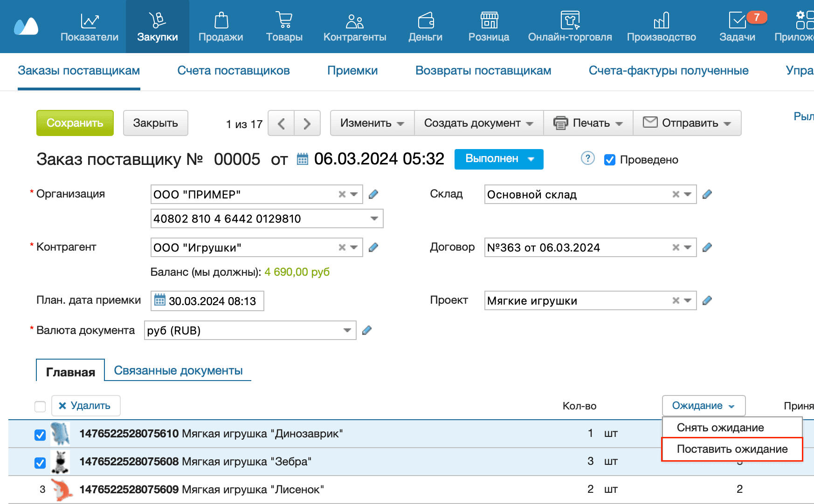Open Розница store icon
The image size is (814, 504).
pos(489,20)
